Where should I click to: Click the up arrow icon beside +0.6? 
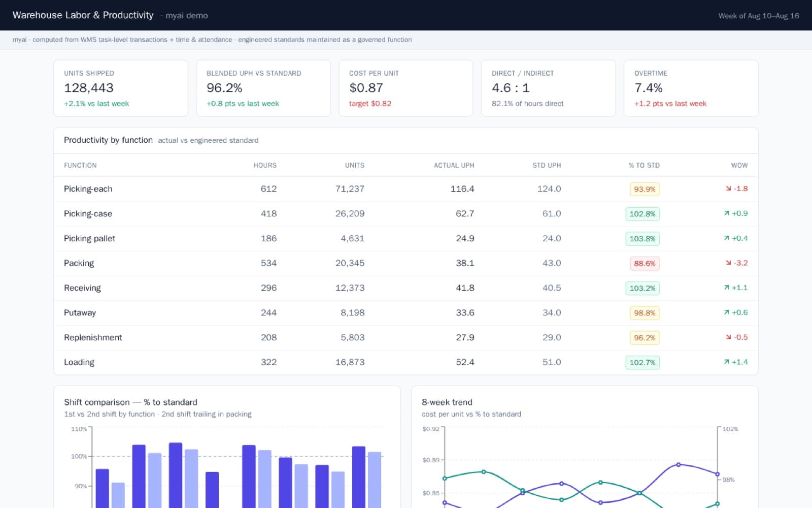726,312
